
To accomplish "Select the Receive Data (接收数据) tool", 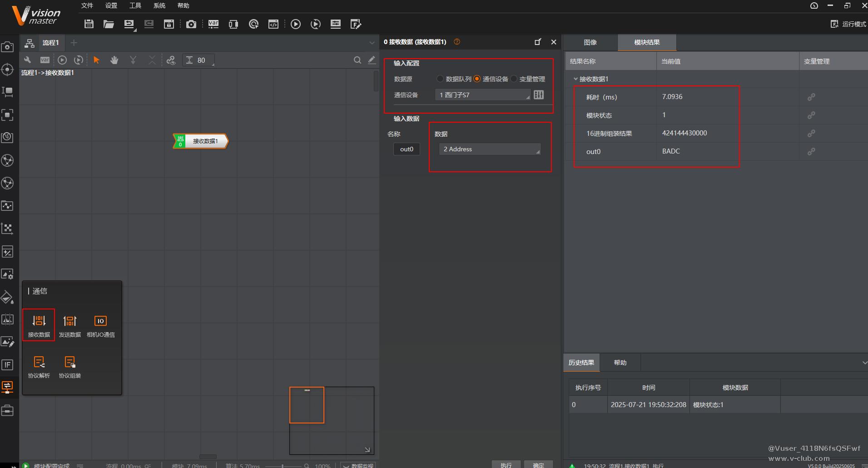I will point(39,325).
